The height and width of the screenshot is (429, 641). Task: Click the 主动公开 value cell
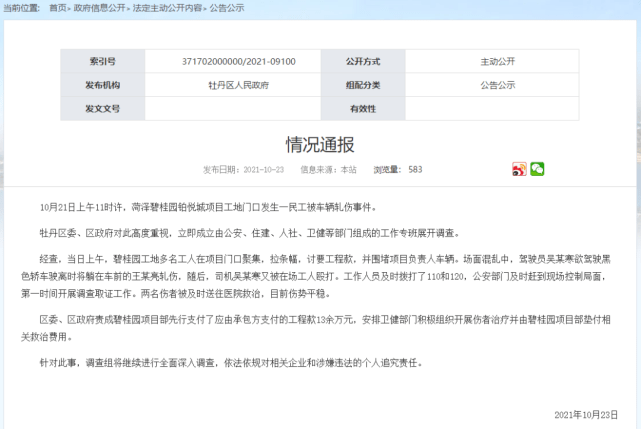(492, 61)
